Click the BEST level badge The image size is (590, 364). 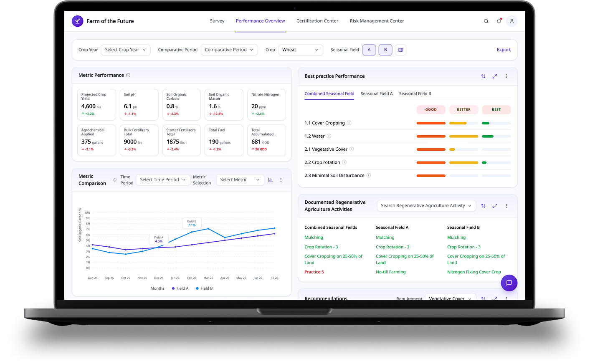coord(496,110)
